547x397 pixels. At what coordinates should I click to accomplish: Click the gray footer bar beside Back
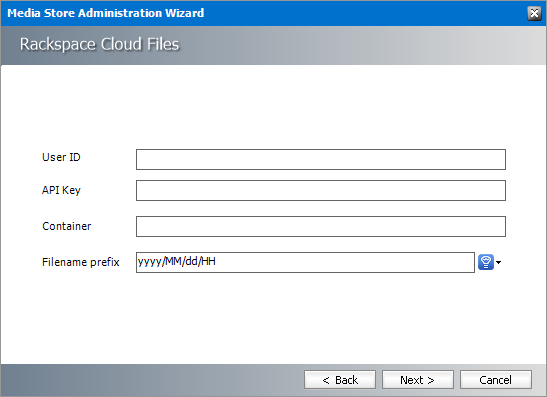click(x=150, y=380)
